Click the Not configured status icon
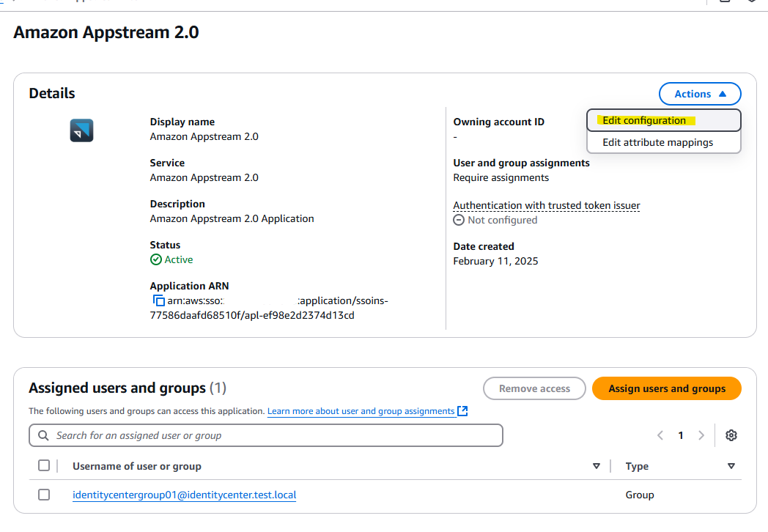The image size is (768, 532). pos(459,220)
